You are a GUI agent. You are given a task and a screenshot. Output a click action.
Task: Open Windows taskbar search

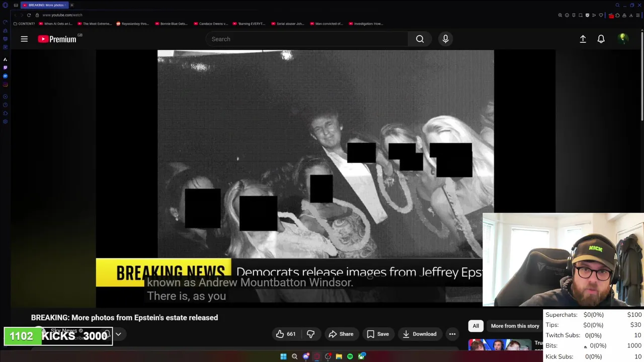point(295,356)
